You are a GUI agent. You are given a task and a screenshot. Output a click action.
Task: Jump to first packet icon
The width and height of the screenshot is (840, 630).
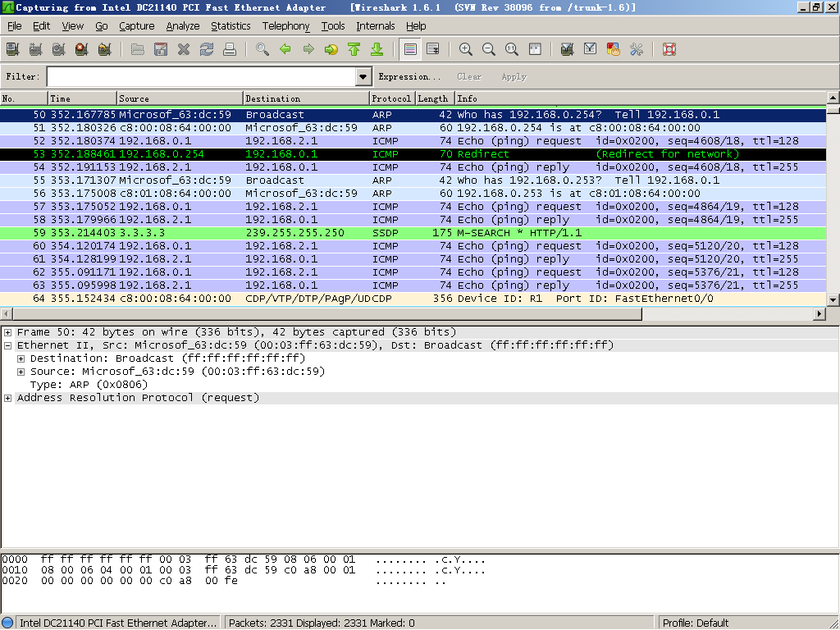point(354,50)
